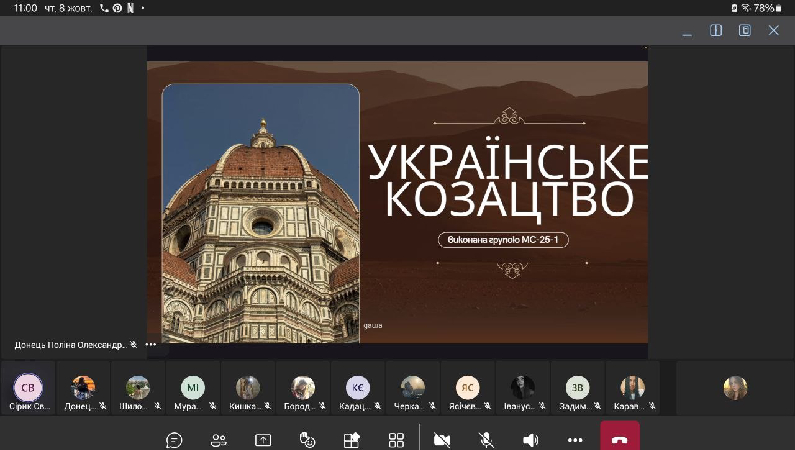Select the СВ participant tile Сірик
Viewport: 795px width, 450px height.
[x=28, y=388]
